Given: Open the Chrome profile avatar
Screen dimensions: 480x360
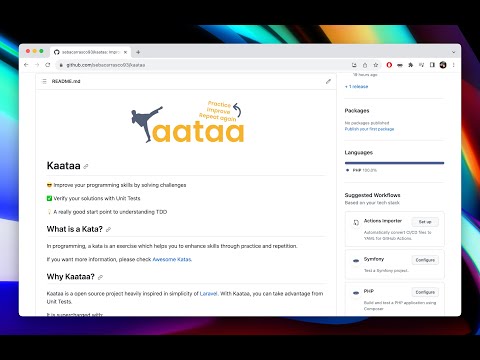Looking at the screenshot, I should point(443,65).
